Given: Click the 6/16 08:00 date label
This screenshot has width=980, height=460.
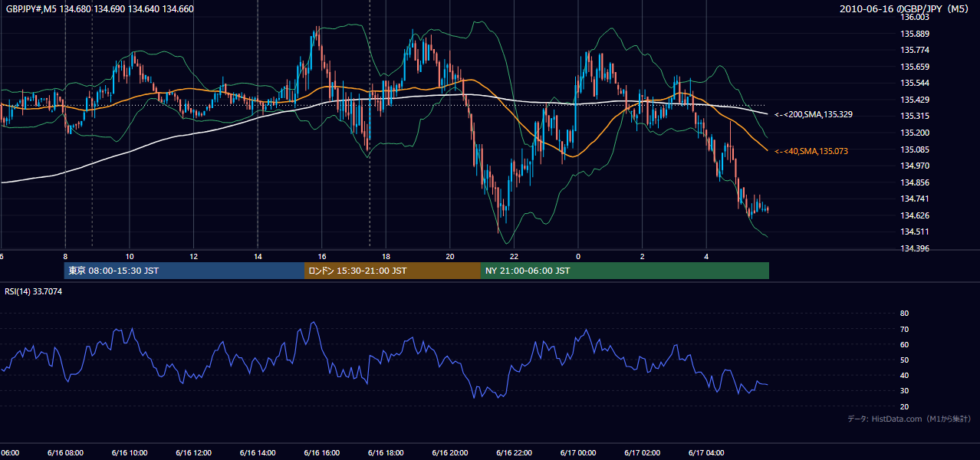Looking at the screenshot, I should (65, 452).
